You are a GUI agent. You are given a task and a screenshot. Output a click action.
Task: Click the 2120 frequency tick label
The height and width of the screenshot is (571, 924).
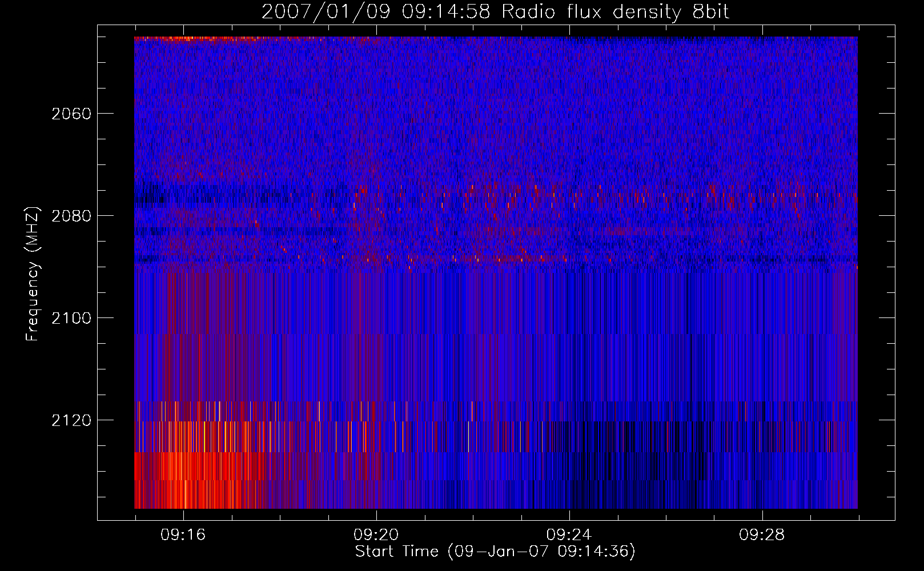(x=71, y=420)
